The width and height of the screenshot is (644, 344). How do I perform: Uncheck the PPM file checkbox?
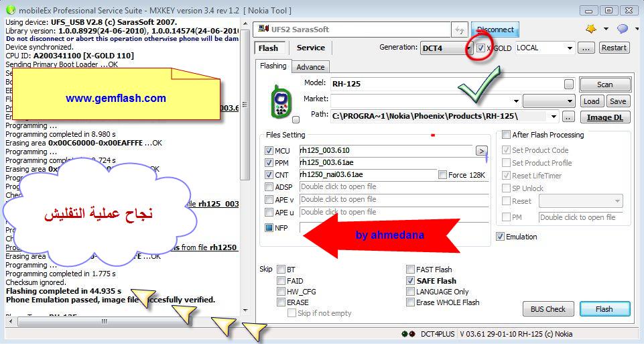(x=269, y=163)
